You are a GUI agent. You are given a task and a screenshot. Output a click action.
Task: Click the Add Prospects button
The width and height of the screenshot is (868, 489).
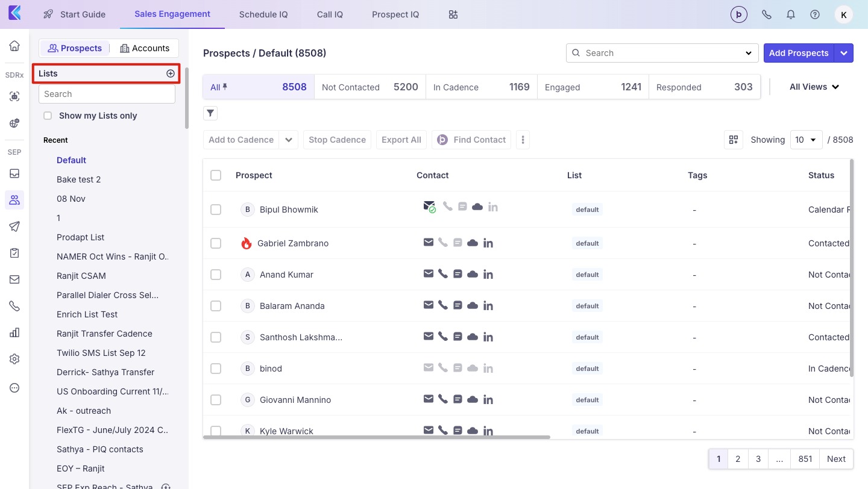tap(799, 53)
